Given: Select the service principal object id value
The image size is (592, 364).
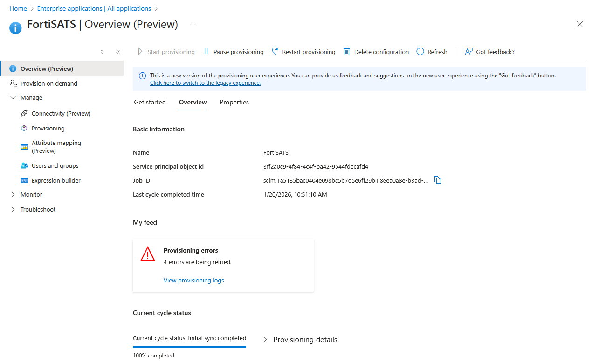Looking at the screenshot, I should [316, 166].
